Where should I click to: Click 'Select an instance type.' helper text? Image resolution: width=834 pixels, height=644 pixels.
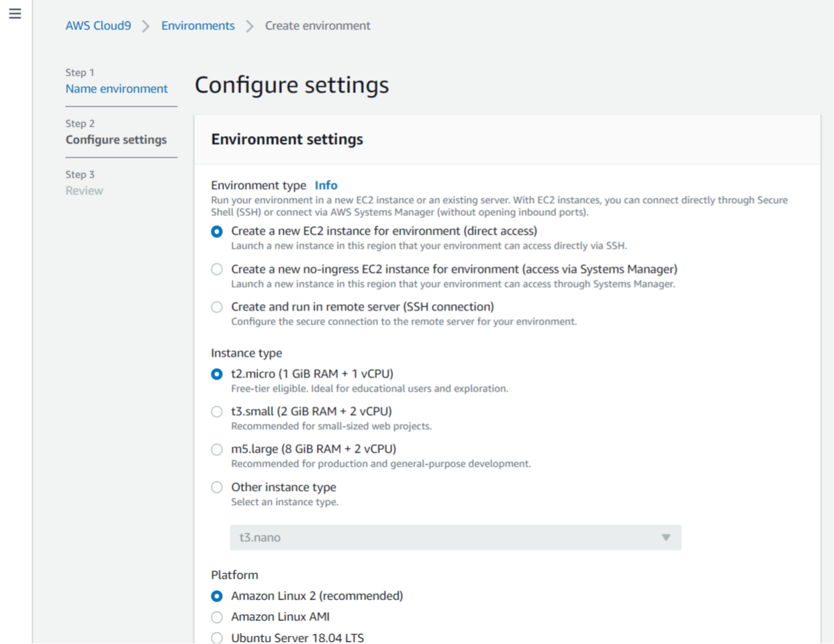(x=285, y=502)
